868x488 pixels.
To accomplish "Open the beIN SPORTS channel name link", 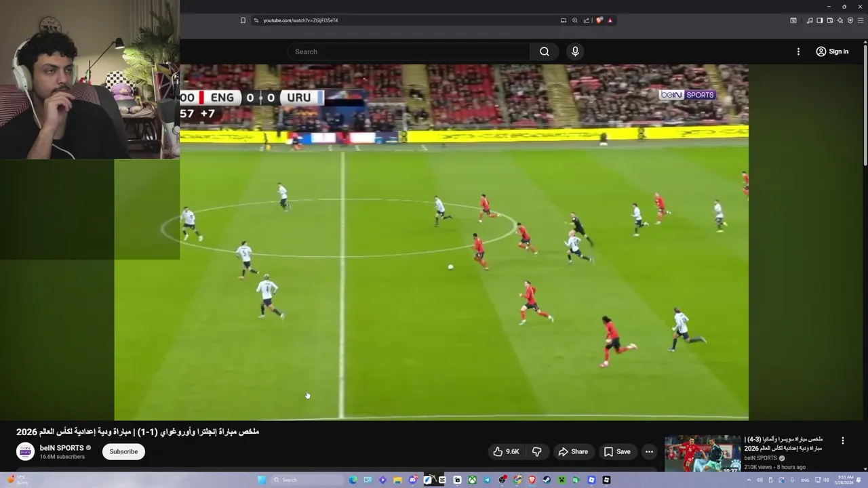I will 62,448.
